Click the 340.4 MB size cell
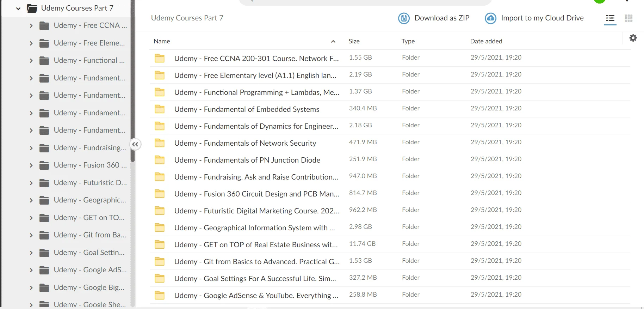The width and height of the screenshot is (644, 309). [x=363, y=108]
